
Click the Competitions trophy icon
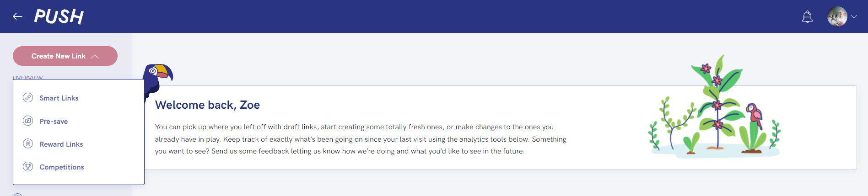click(28, 167)
